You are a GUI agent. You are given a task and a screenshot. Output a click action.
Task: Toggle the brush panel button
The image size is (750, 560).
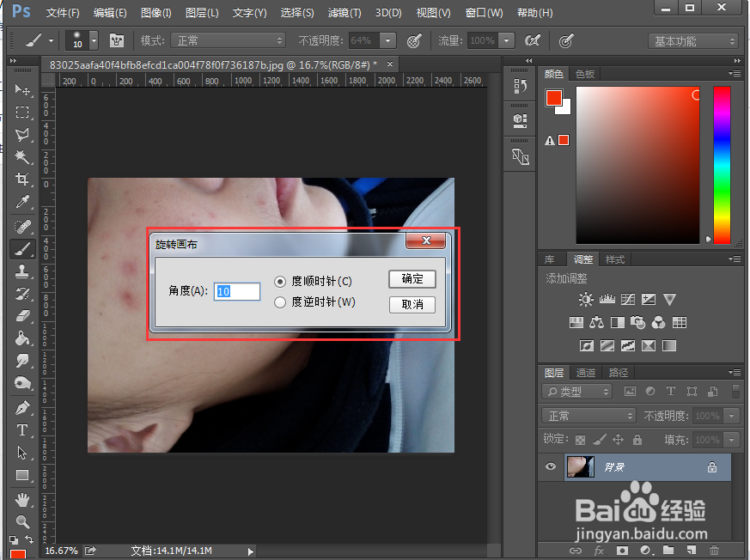[117, 40]
